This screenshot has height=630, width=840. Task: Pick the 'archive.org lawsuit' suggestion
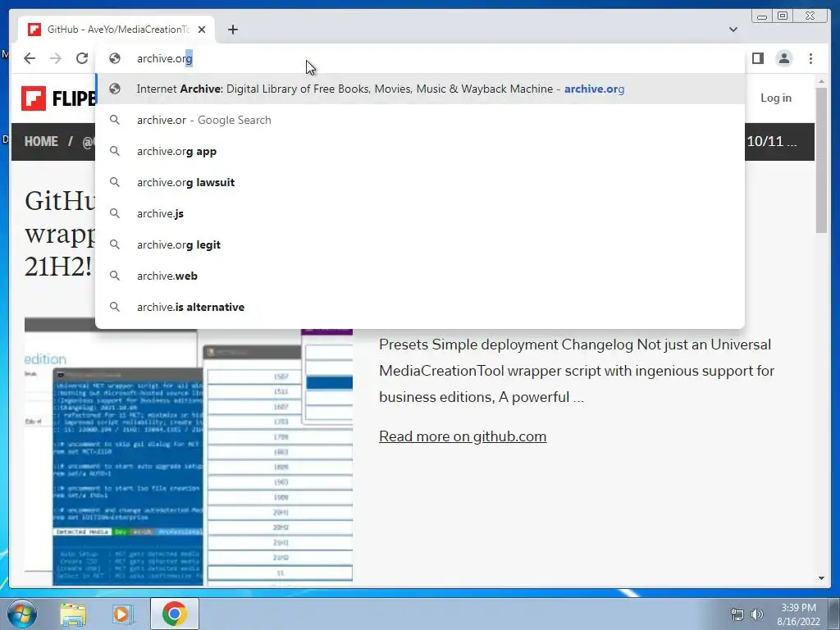click(x=419, y=182)
